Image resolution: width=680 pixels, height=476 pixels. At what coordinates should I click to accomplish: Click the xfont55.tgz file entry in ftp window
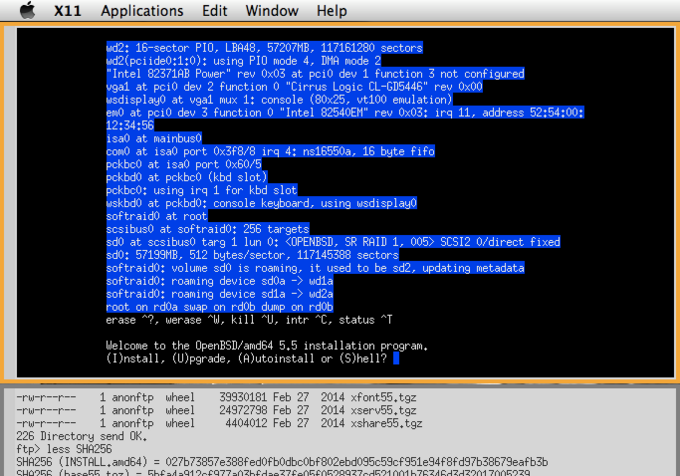(x=216, y=397)
